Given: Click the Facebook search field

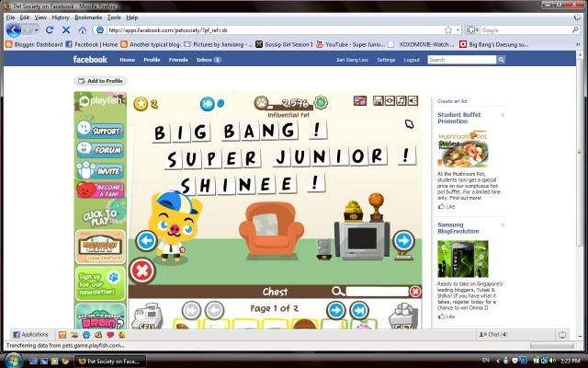Looking at the screenshot, I should pyautogui.click(x=462, y=60).
